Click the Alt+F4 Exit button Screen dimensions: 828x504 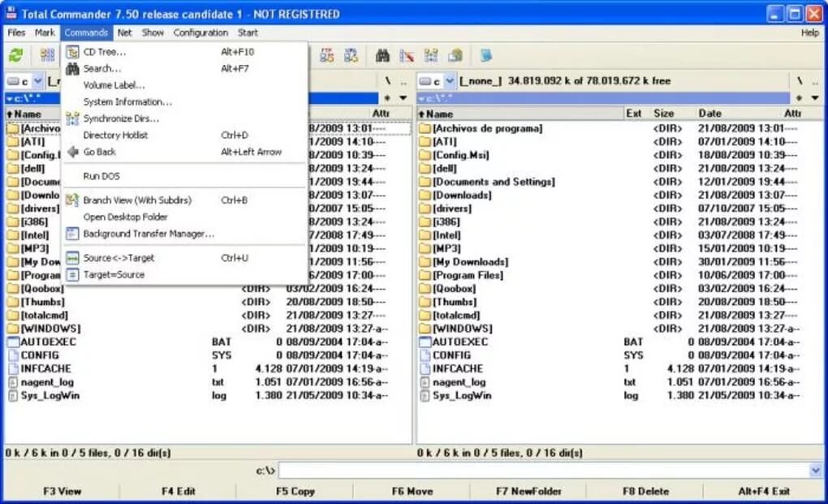(x=764, y=491)
